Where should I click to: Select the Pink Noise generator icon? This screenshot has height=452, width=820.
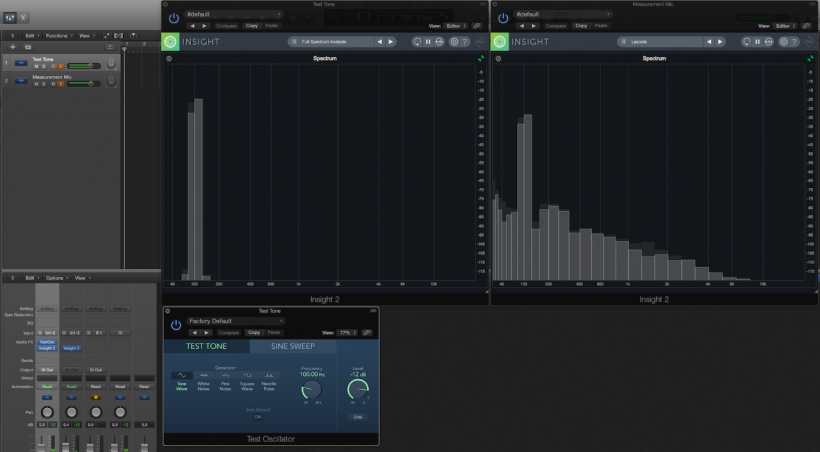tap(226, 377)
